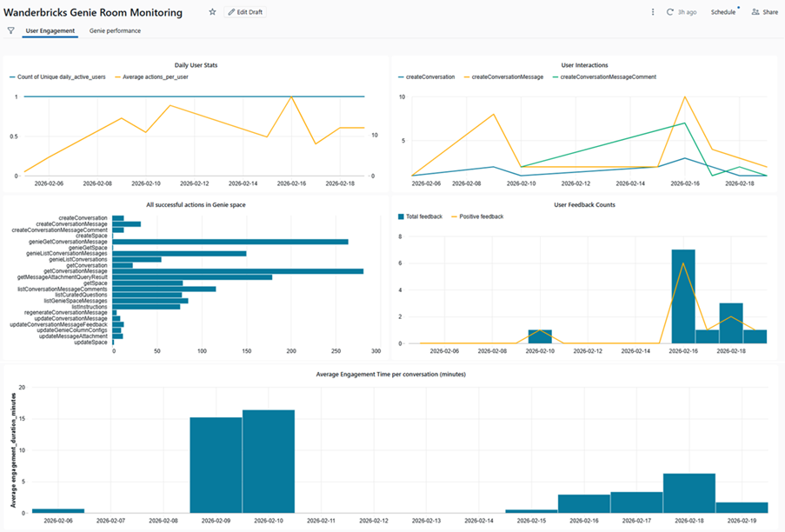The width and height of the screenshot is (785, 532).
Task: Switch to User Engagement tab
Action: point(50,30)
